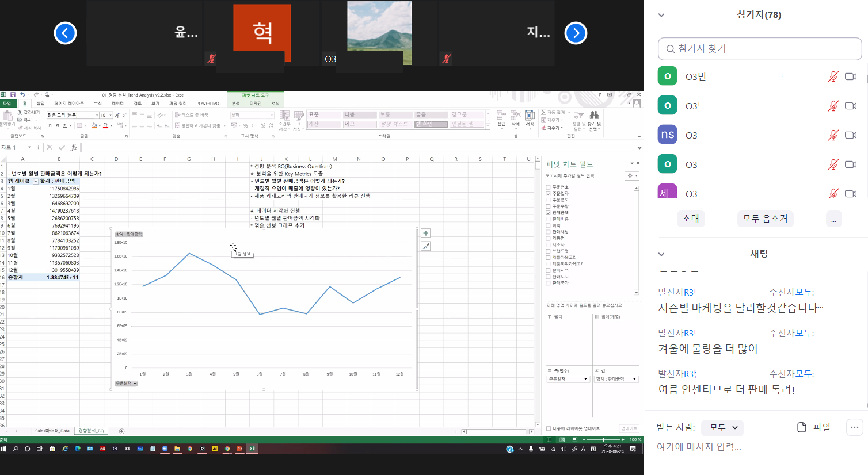The width and height of the screenshot is (868, 475).
Task: Open the 삽입 ribbon tab
Action: click(x=40, y=104)
